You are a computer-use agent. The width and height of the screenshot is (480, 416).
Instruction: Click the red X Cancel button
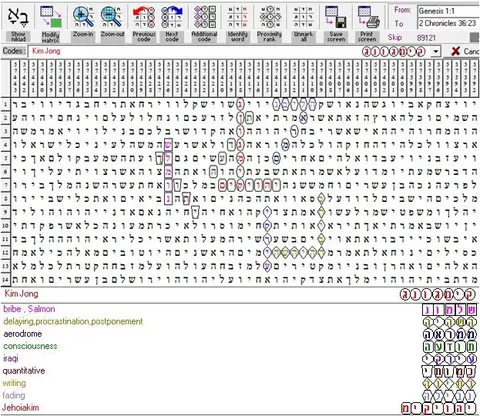point(465,51)
